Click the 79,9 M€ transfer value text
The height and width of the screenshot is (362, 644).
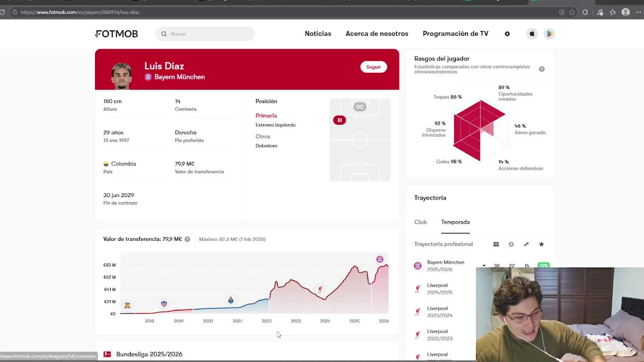(185, 164)
